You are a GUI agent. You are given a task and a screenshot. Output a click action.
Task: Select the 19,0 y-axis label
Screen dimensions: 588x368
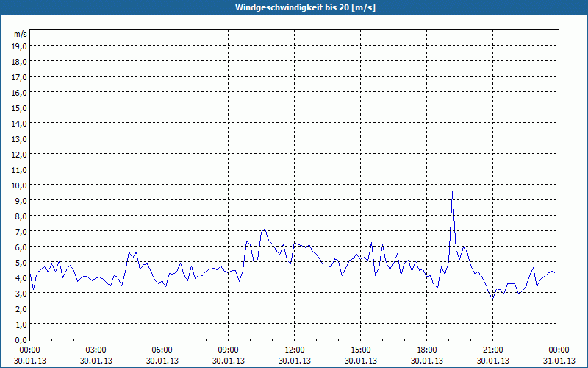point(20,46)
